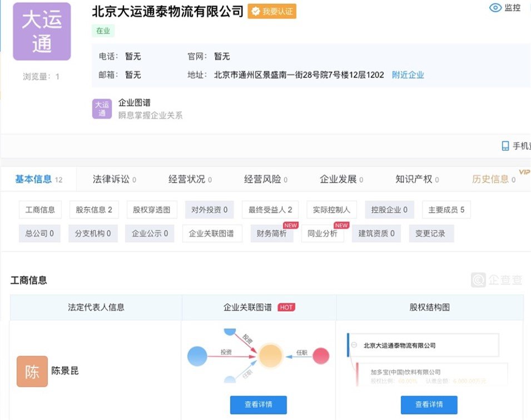
Task: Click the red 任职 person node in graph
Action: [321, 356]
